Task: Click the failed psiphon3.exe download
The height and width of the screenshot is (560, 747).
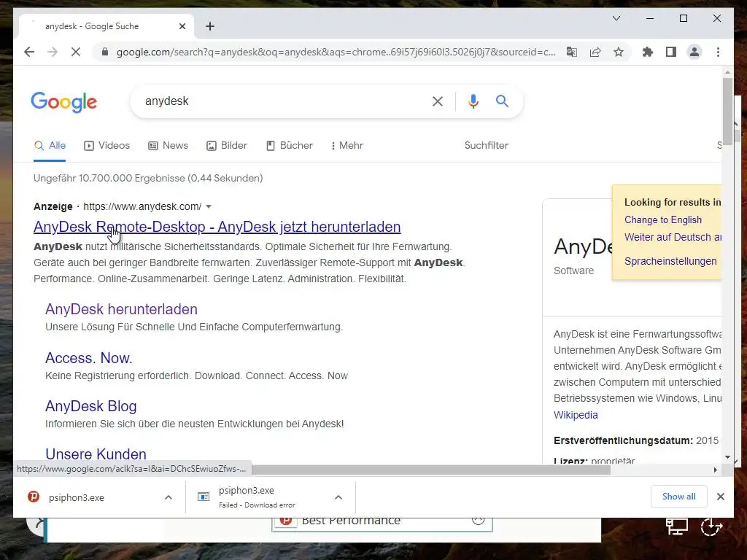Action: pos(258,497)
